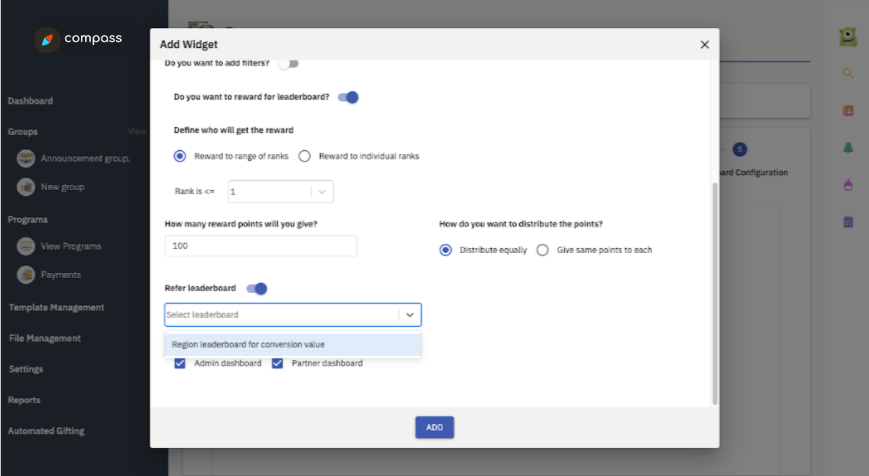The image size is (869, 476).
Task: Open the orange contacts icon on right rail
Action: 848,111
